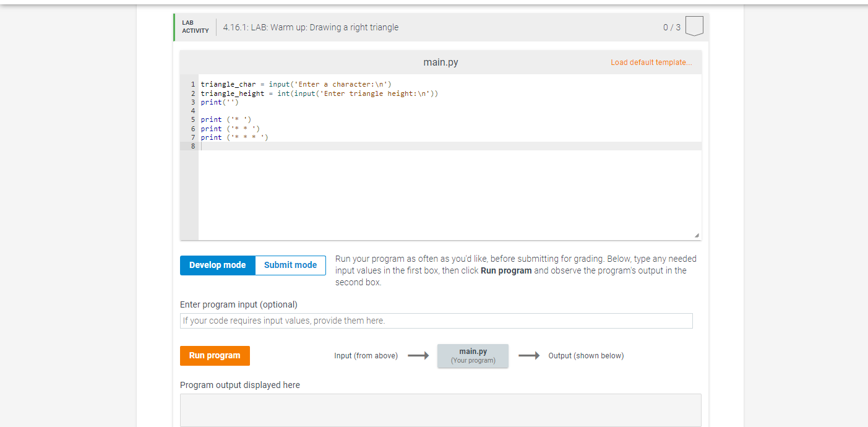This screenshot has height=427, width=868.
Task: Switch to Develop mode
Action: 218,265
